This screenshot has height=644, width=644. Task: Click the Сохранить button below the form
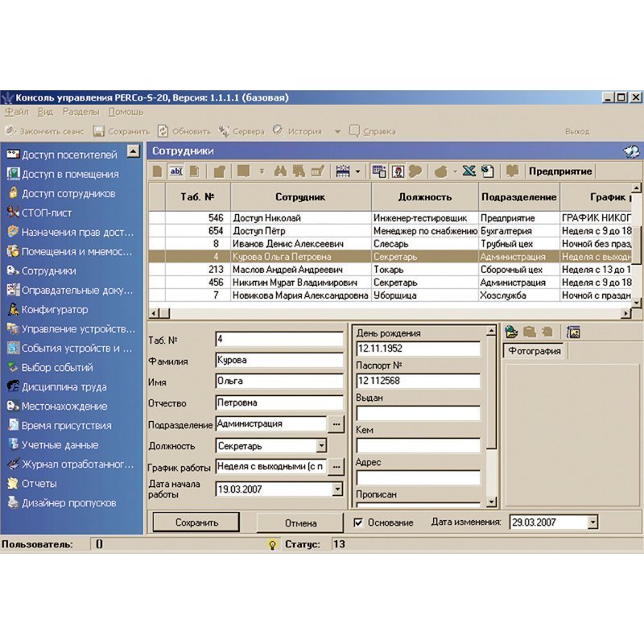pos(196,522)
